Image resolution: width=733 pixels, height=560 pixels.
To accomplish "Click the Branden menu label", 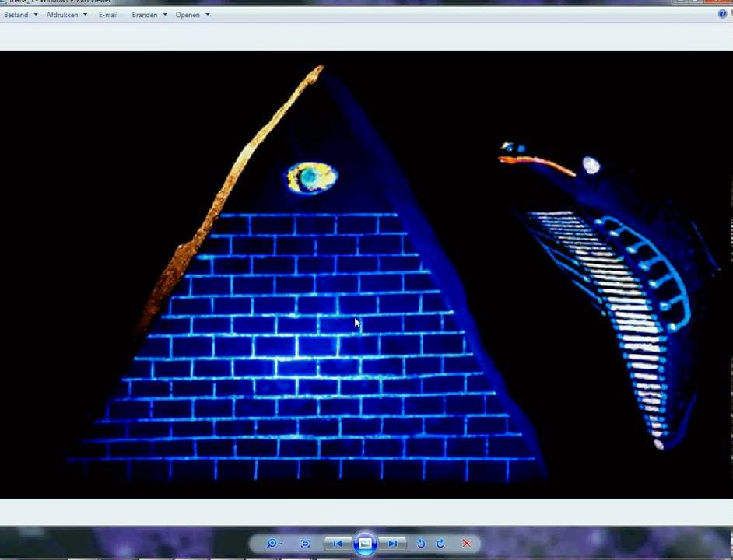I will tap(145, 15).
